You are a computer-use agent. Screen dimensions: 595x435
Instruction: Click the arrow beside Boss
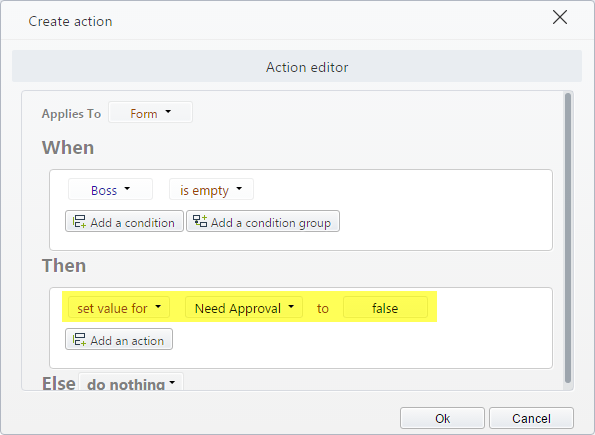pyautogui.click(x=127, y=188)
